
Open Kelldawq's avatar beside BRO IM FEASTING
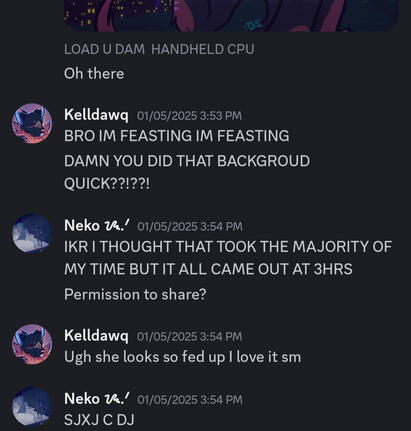pyautogui.click(x=32, y=123)
